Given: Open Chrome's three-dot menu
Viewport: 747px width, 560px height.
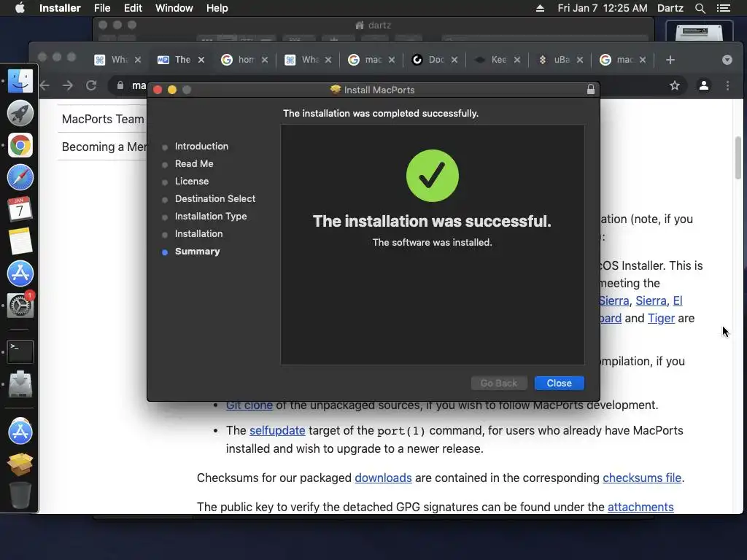Looking at the screenshot, I should (x=727, y=85).
